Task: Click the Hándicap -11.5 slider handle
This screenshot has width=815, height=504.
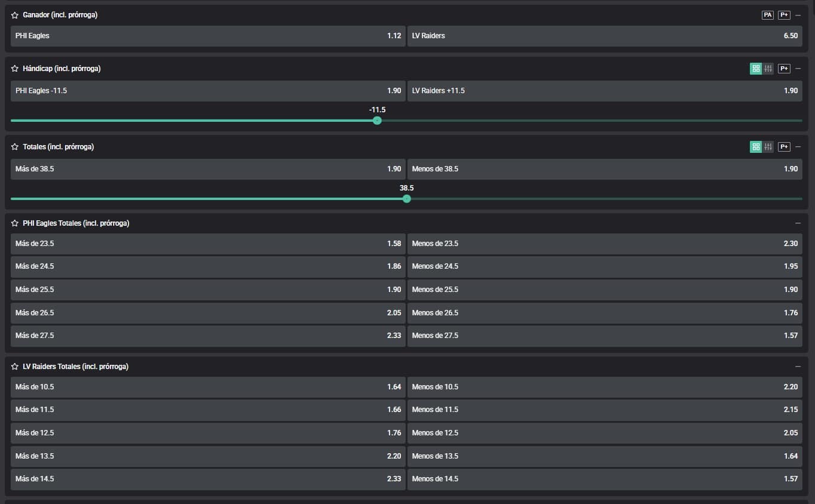Action: (x=377, y=121)
